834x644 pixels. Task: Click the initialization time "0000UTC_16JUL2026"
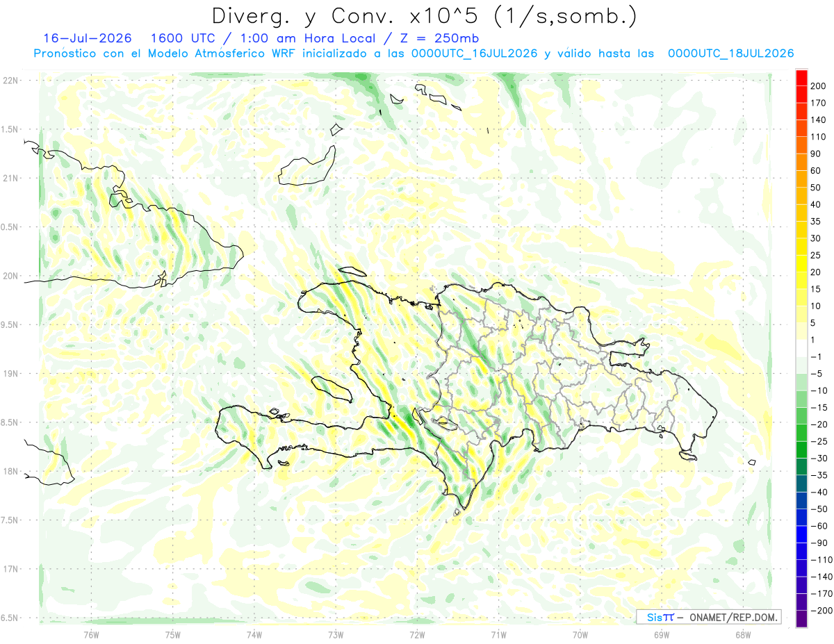tap(474, 53)
